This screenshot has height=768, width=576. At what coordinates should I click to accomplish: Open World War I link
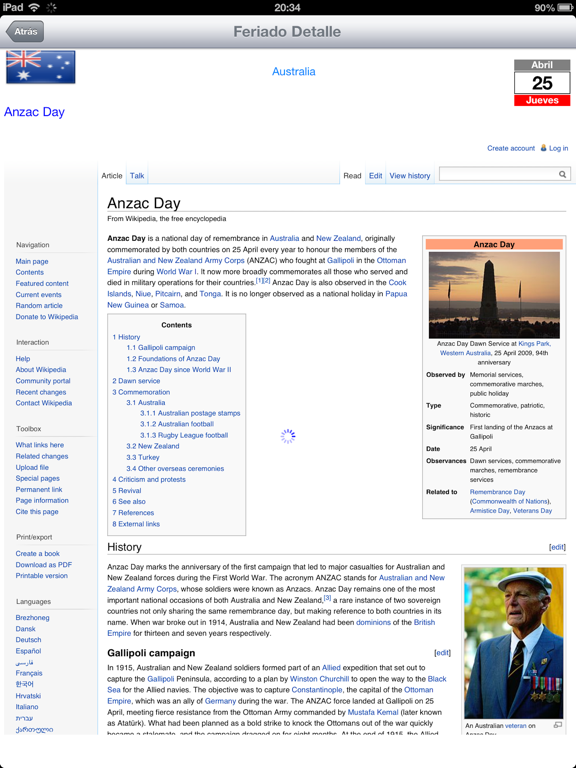click(x=176, y=271)
